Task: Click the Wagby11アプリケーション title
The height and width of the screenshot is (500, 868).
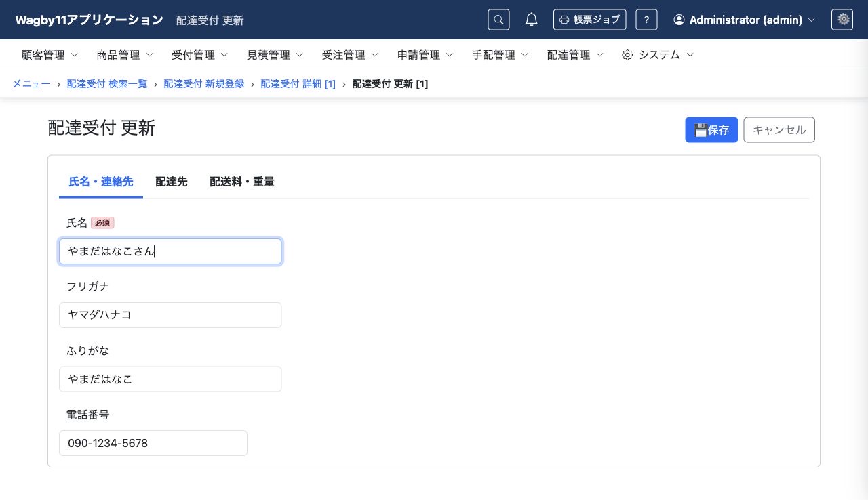Action: click(x=89, y=20)
